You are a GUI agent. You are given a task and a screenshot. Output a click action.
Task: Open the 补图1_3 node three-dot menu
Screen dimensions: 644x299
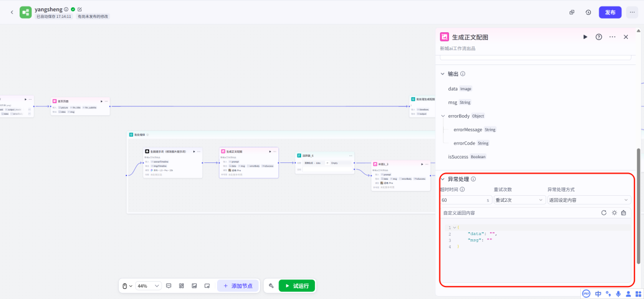(427, 164)
